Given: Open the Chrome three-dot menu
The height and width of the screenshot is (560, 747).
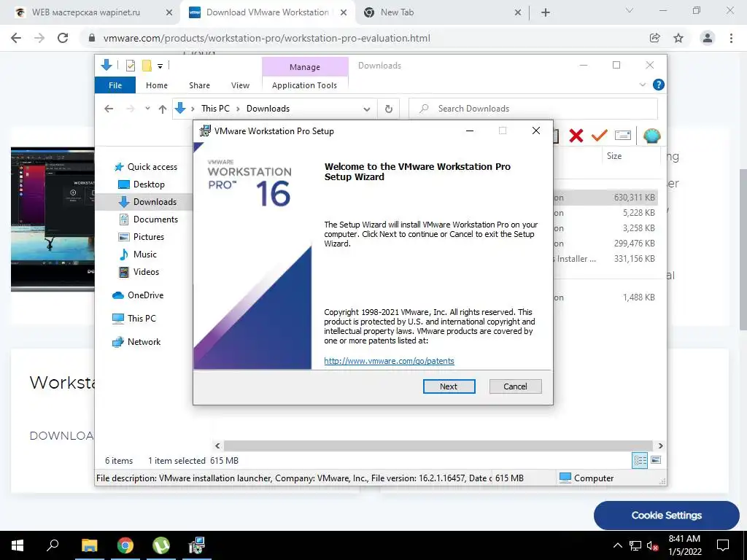Looking at the screenshot, I should pos(731,38).
